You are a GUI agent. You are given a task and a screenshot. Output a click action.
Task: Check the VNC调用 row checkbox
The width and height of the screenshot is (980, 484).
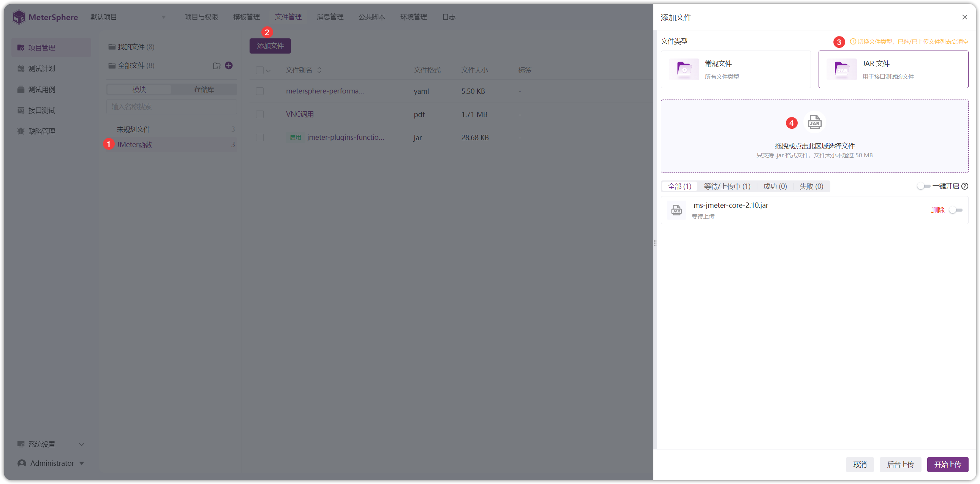[x=260, y=114]
